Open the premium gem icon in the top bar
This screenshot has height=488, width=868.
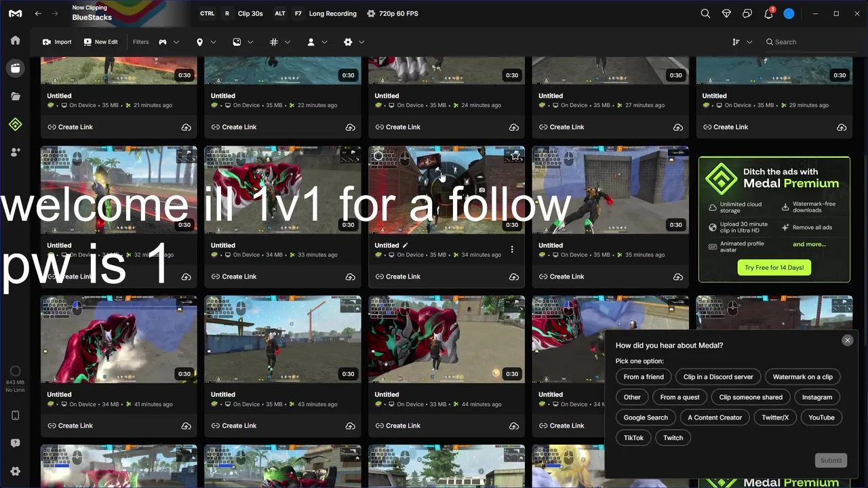pos(726,14)
